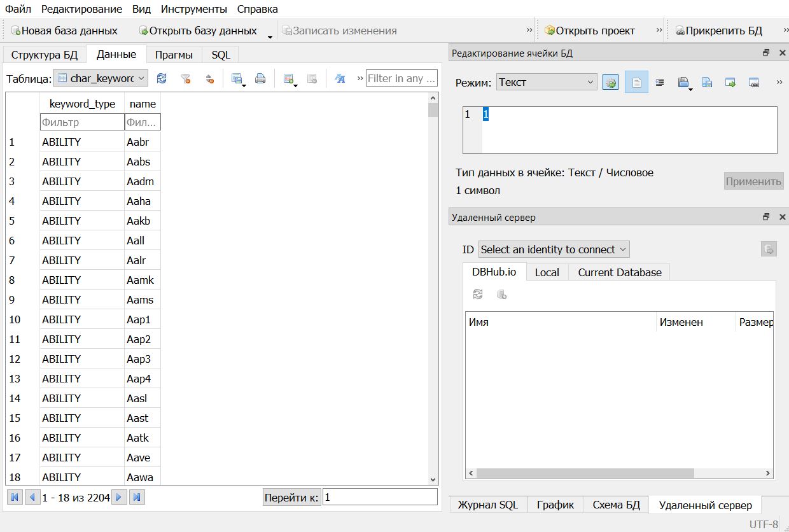The height and width of the screenshot is (532, 789).
Task: Jump to the last page of records
Action: [x=137, y=498]
